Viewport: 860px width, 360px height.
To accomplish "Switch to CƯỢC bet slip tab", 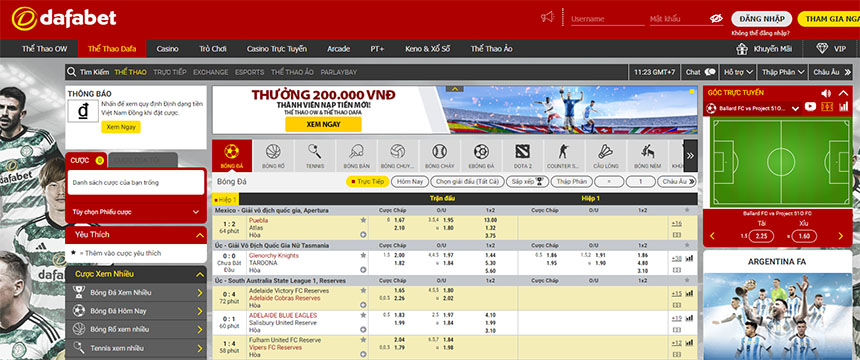I will 86,160.
